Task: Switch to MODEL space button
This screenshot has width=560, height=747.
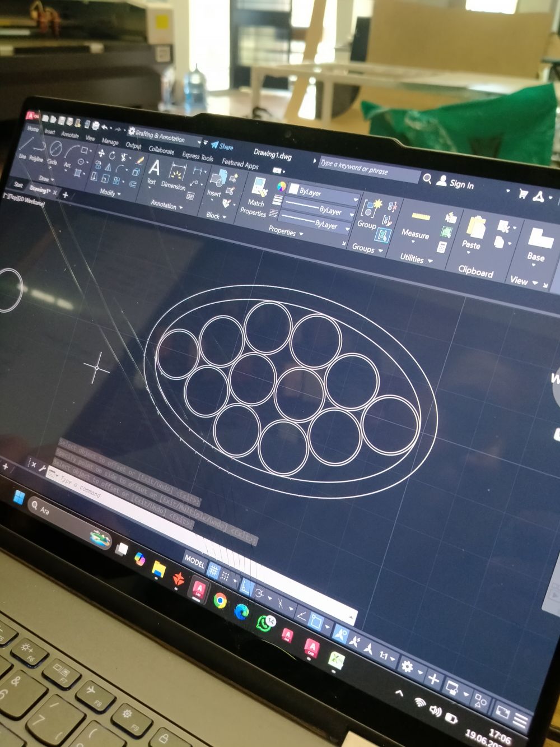Action: pyautogui.click(x=194, y=561)
